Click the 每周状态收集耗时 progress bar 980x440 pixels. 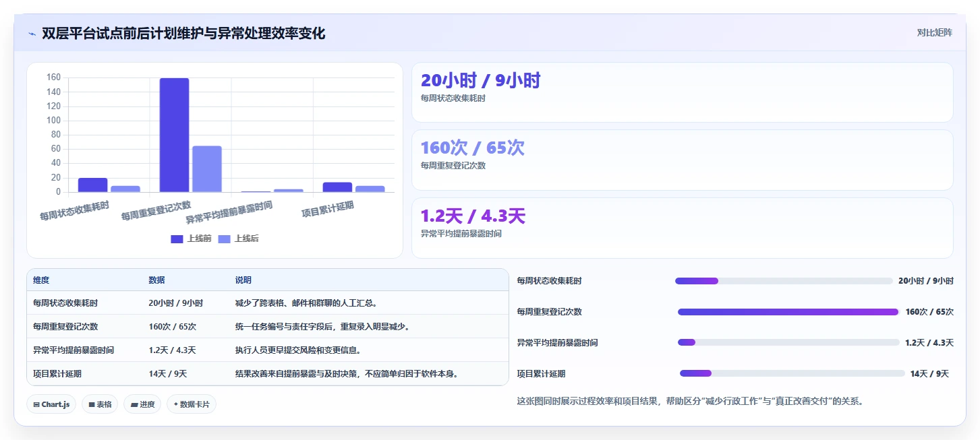coord(784,281)
